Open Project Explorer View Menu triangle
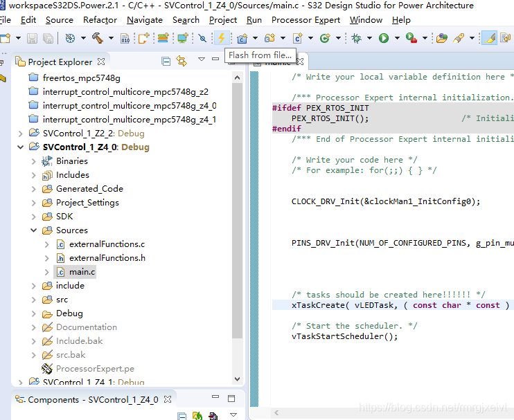 pyautogui.click(x=202, y=59)
